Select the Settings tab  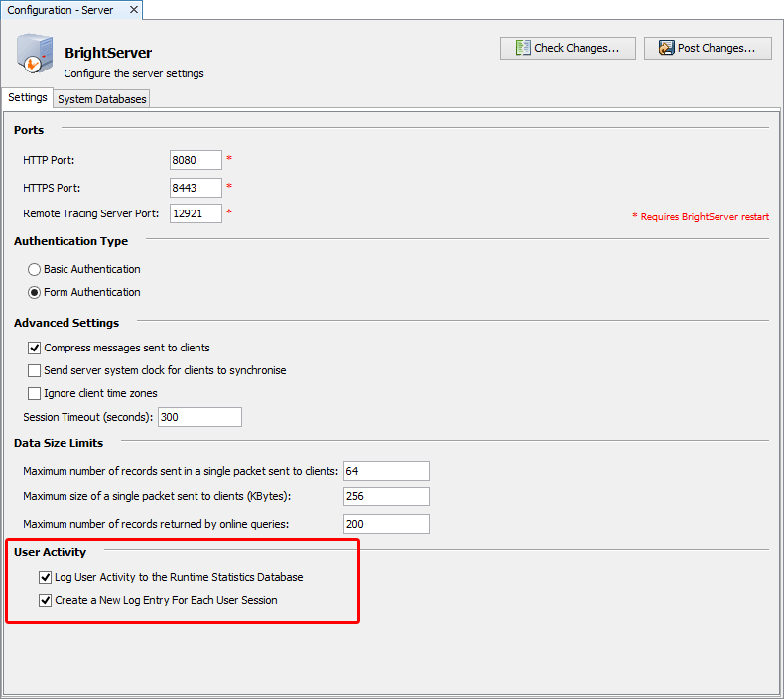point(28,98)
